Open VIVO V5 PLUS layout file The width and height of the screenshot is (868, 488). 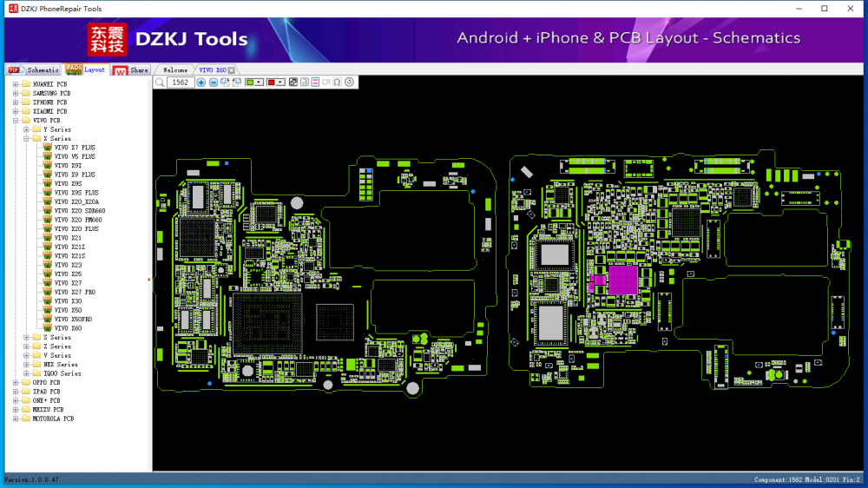click(x=75, y=157)
